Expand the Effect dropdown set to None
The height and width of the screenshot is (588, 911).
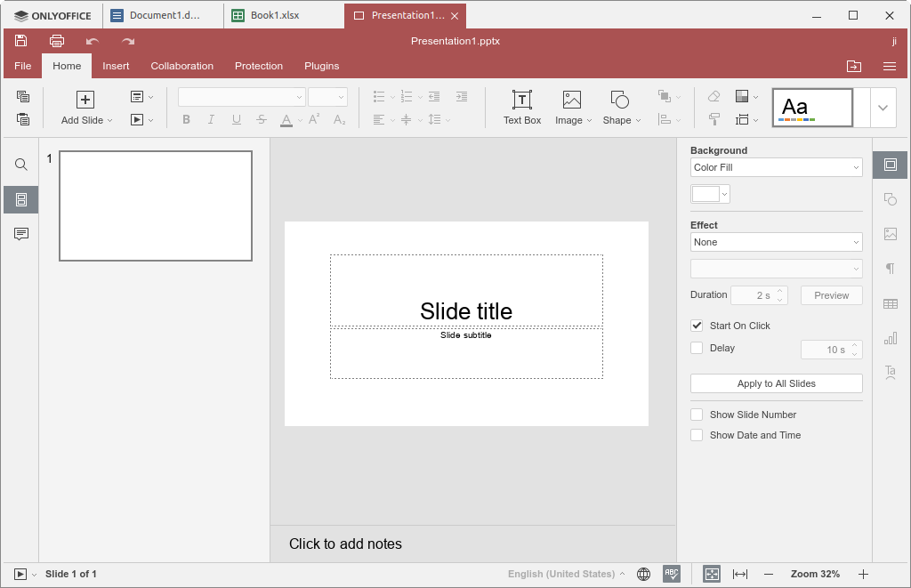click(x=776, y=242)
